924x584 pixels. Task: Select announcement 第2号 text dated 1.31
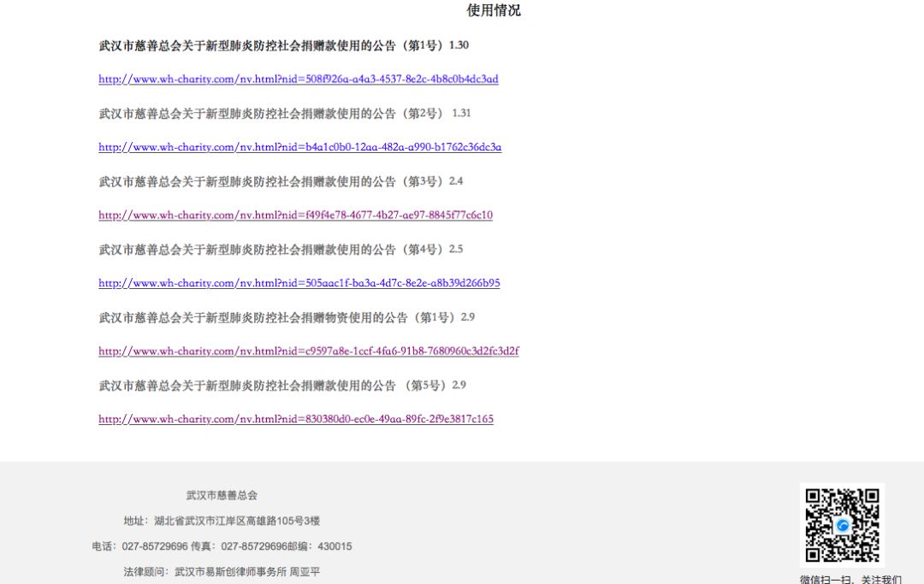(285, 113)
